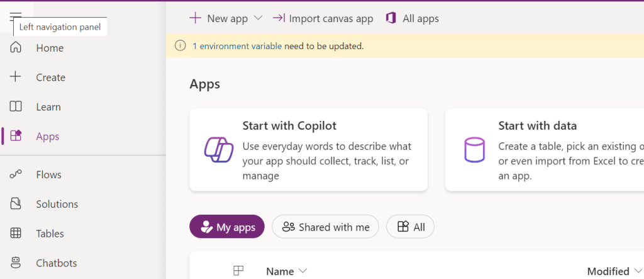The width and height of the screenshot is (644, 279).
Task: Click the Copilot logo on the card
Action: pyautogui.click(x=218, y=150)
